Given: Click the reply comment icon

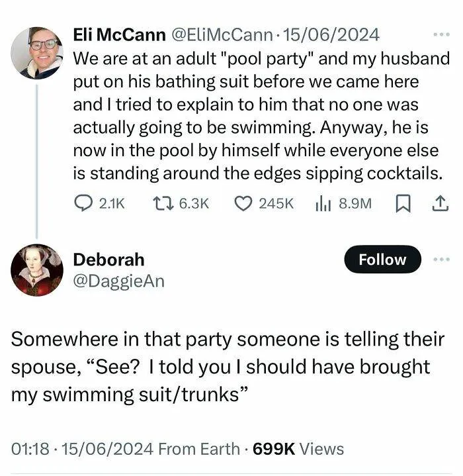Looking at the screenshot, I should click(x=83, y=204).
